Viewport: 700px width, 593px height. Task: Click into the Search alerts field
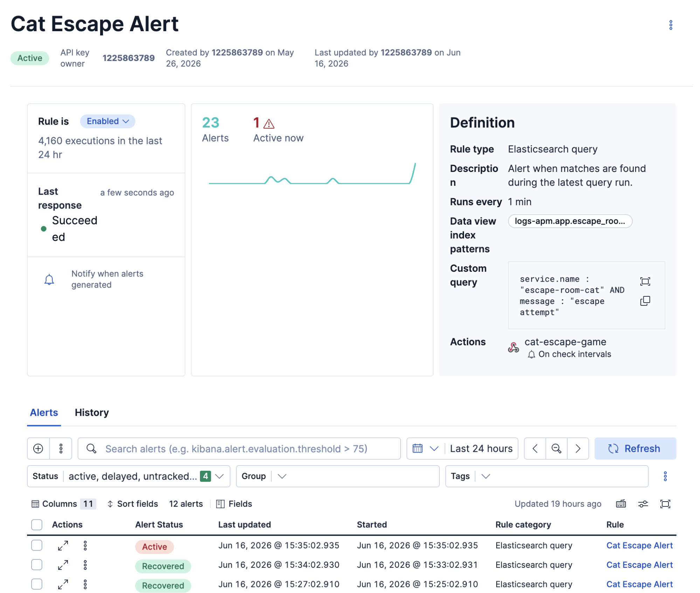pos(239,448)
